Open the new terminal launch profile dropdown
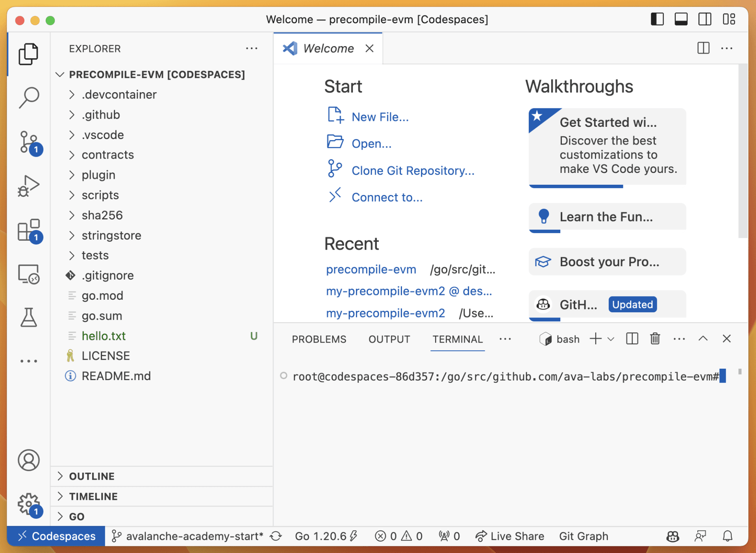This screenshot has height=553, width=756. click(x=611, y=339)
